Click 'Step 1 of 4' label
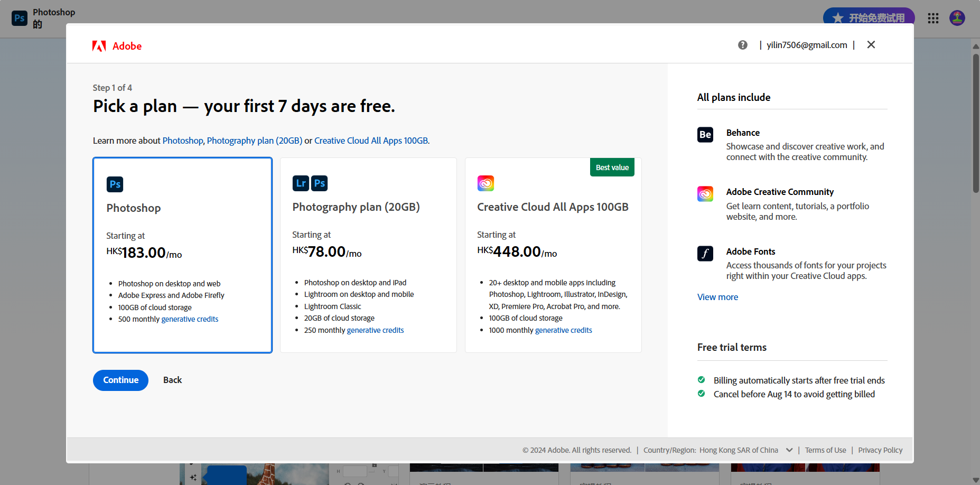This screenshot has width=980, height=485. click(113, 88)
